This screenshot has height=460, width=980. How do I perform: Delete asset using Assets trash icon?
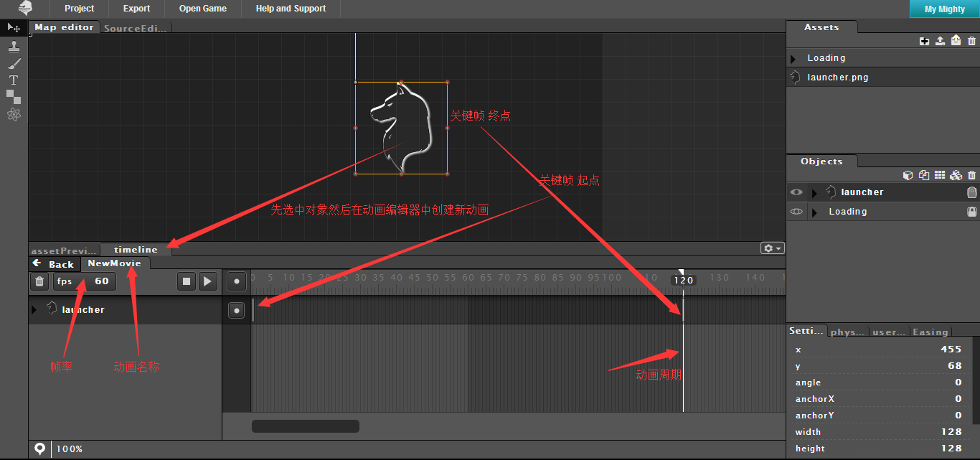point(971,41)
